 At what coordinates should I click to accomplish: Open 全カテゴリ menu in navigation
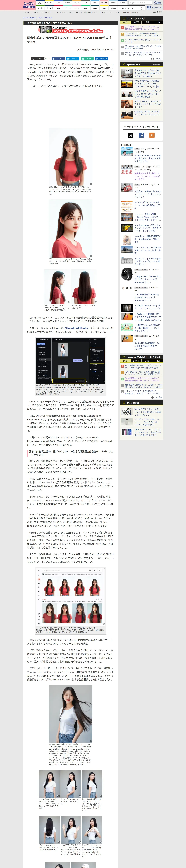[x=157, y=12]
